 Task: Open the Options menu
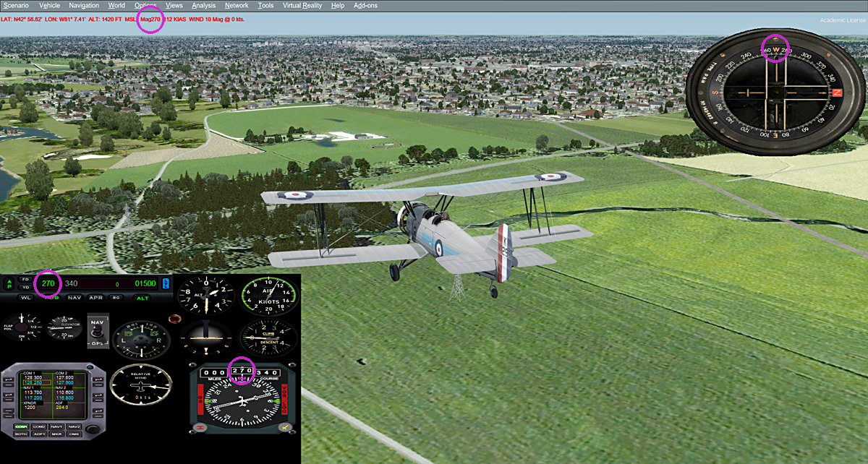(145, 5)
